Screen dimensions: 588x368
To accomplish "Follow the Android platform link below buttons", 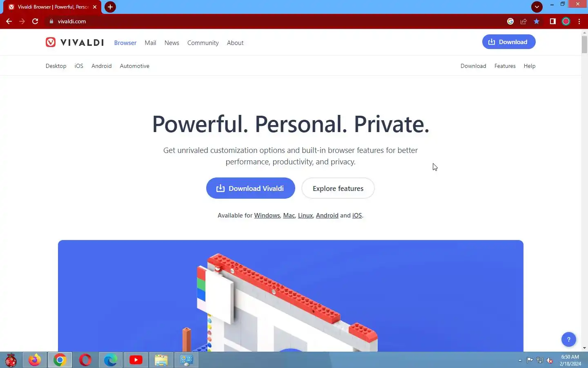I will 327,215.
